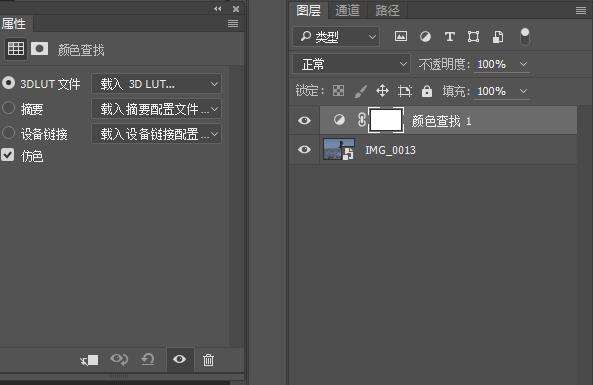
Task: Reset adjustment to defaults icon
Action: 147,359
